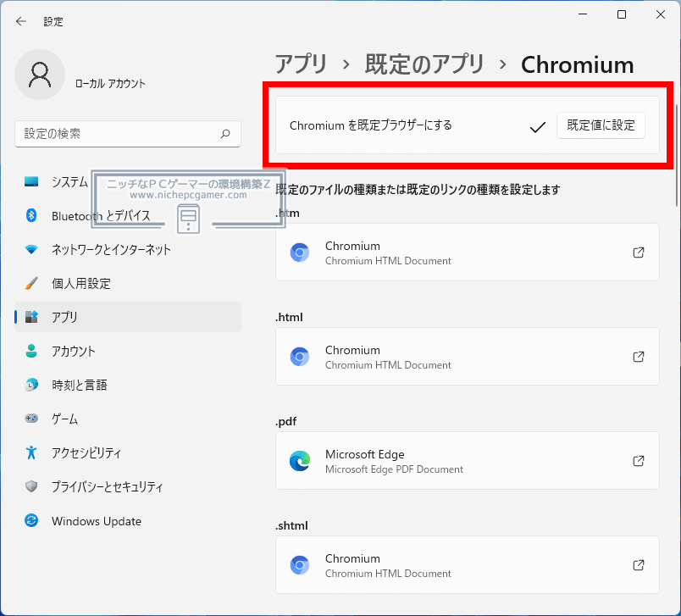681x616 pixels.
Task: Change Microsoft Edge default for .pdf
Action: (468, 461)
